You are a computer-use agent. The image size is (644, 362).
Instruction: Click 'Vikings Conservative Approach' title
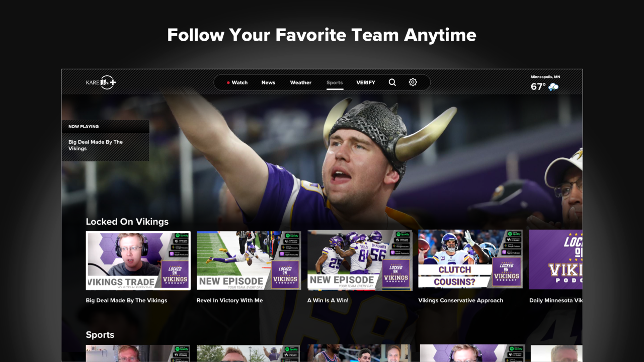pyautogui.click(x=461, y=300)
